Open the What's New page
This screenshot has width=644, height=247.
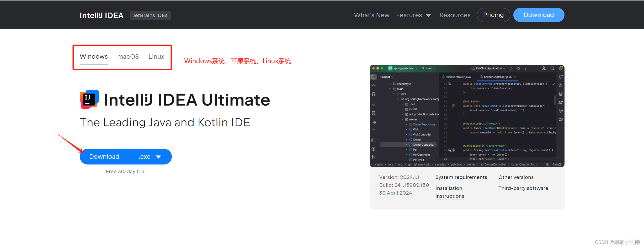372,15
